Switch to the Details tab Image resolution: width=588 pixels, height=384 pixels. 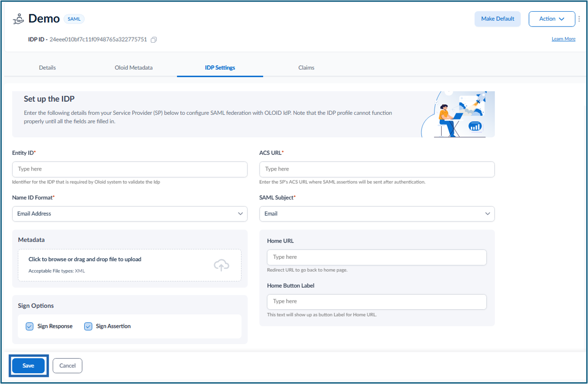coord(47,68)
